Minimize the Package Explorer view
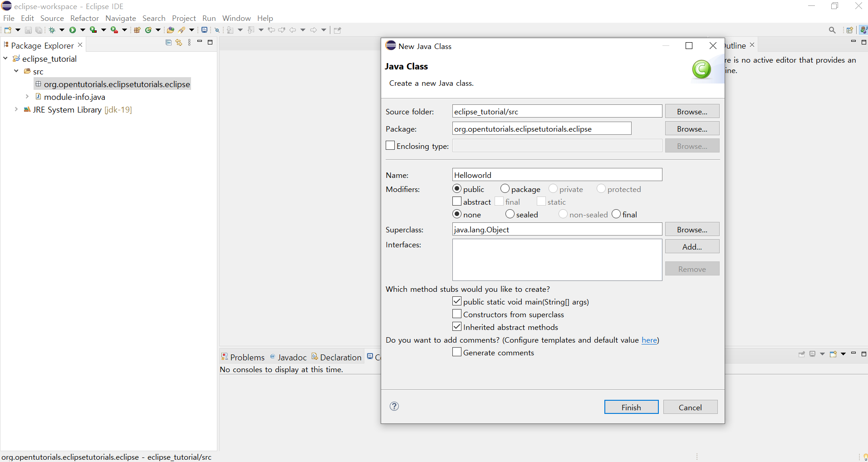Screen dimensions: 868x462 [x=200, y=42]
